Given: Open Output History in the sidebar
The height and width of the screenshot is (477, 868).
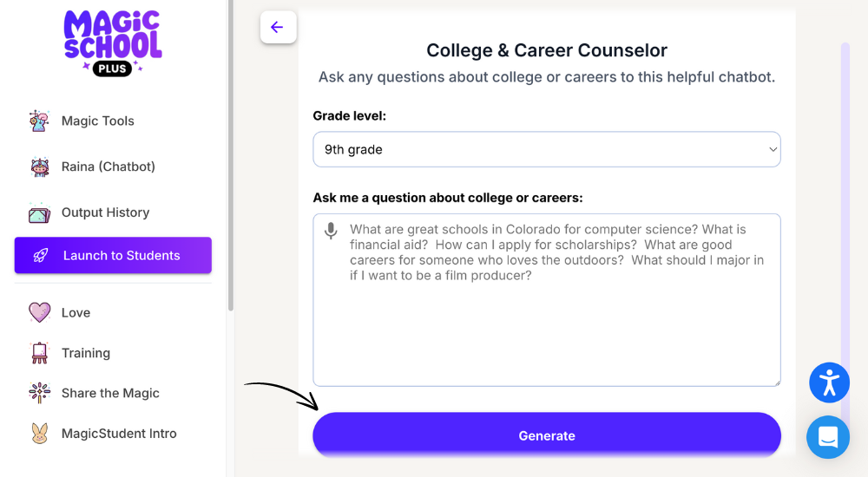Looking at the screenshot, I should click(x=105, y=212).
